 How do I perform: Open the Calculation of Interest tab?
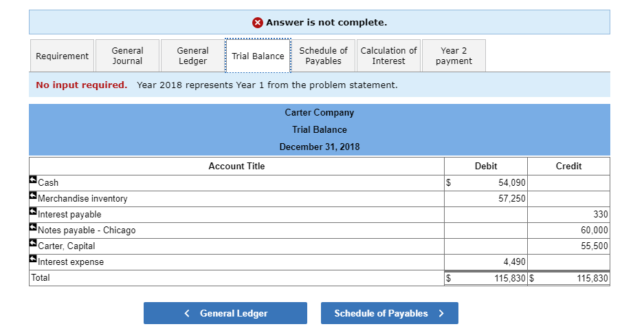(388, 56)
